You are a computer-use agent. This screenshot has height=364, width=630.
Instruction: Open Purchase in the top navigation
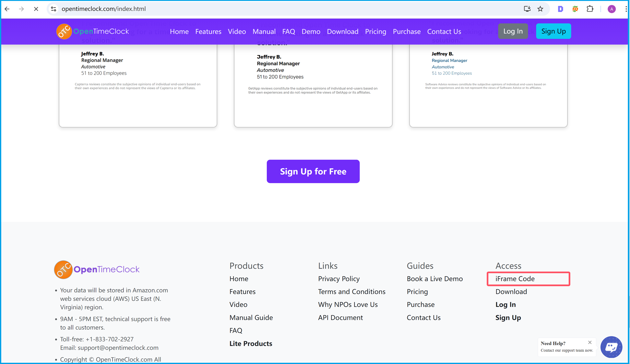click(407, 31)
